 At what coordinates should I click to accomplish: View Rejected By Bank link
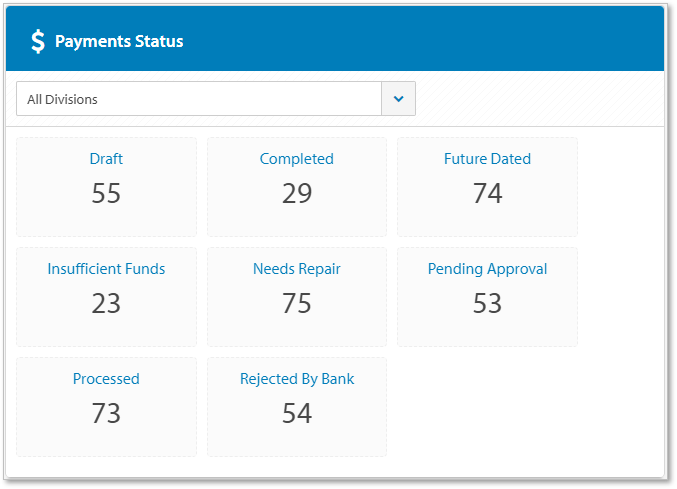click(x=297, y=379)
